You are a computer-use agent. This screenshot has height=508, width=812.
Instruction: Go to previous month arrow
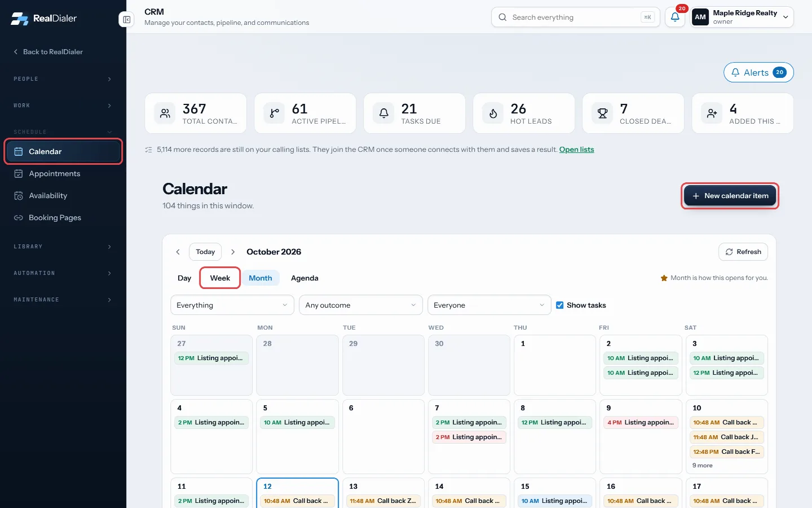coord(178,252)
